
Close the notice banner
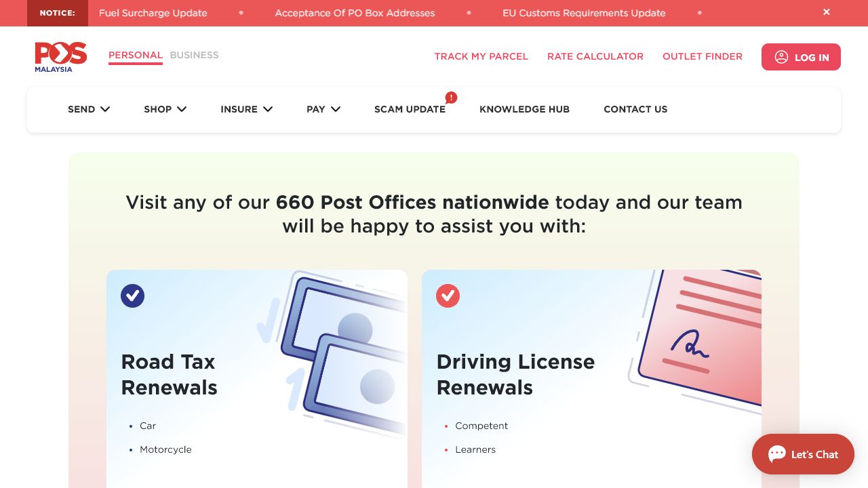827,12
